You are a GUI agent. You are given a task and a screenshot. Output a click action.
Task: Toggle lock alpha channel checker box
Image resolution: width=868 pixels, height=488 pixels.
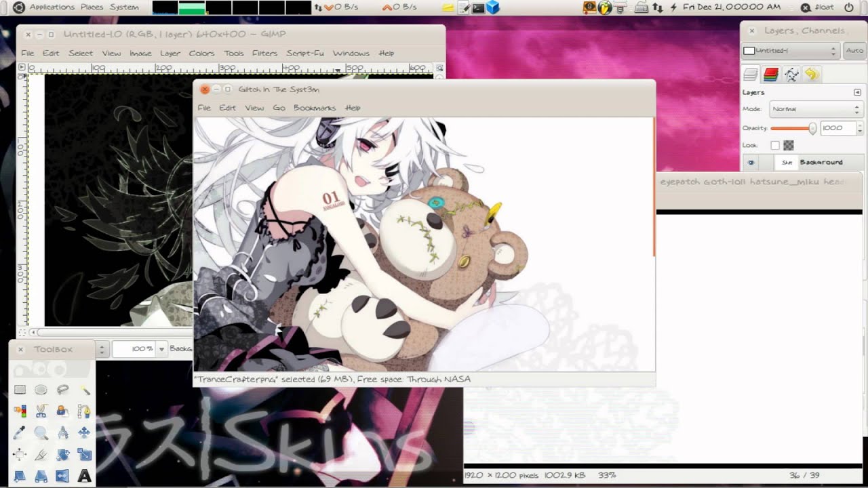(789, 145)
